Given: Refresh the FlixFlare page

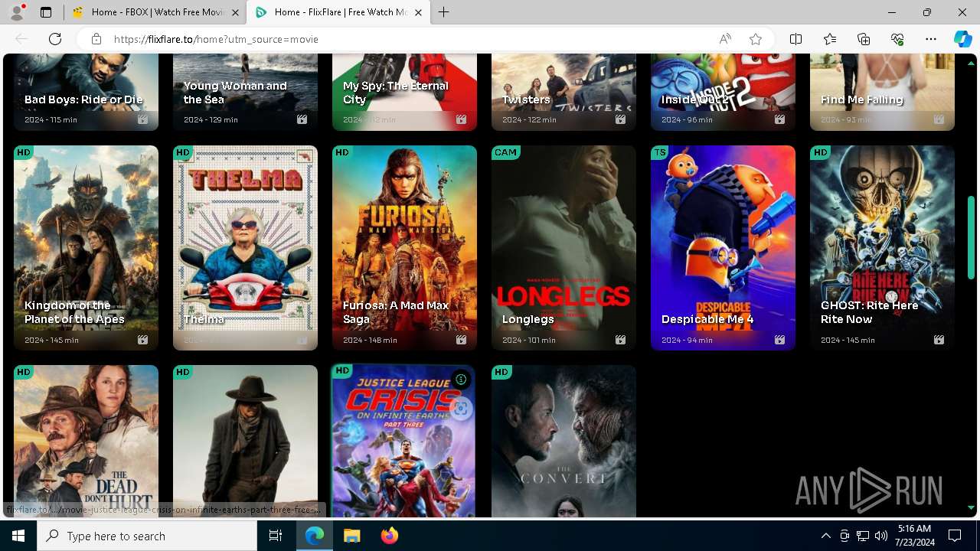Looking at the screenshot, I should pyautogui.click(x=55, y=39).
